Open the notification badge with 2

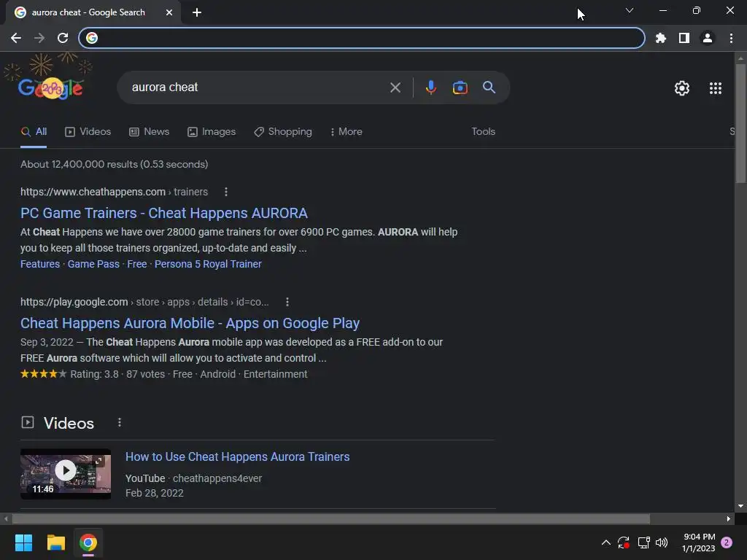click(x=727, y=542)
